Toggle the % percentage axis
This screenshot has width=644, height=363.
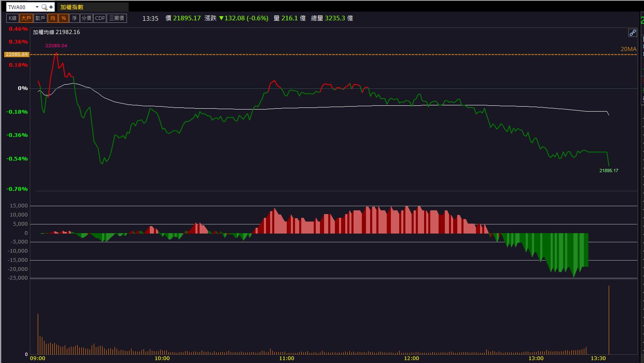63,18
